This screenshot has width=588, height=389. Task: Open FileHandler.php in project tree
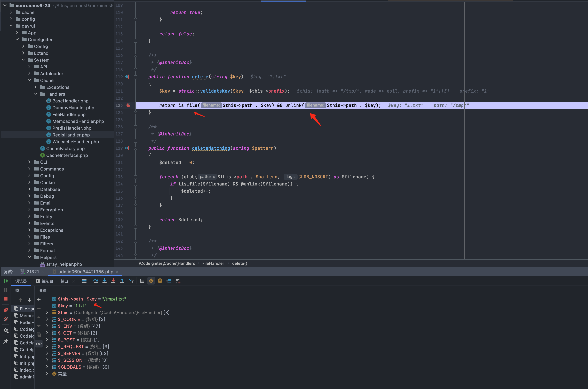69,114
